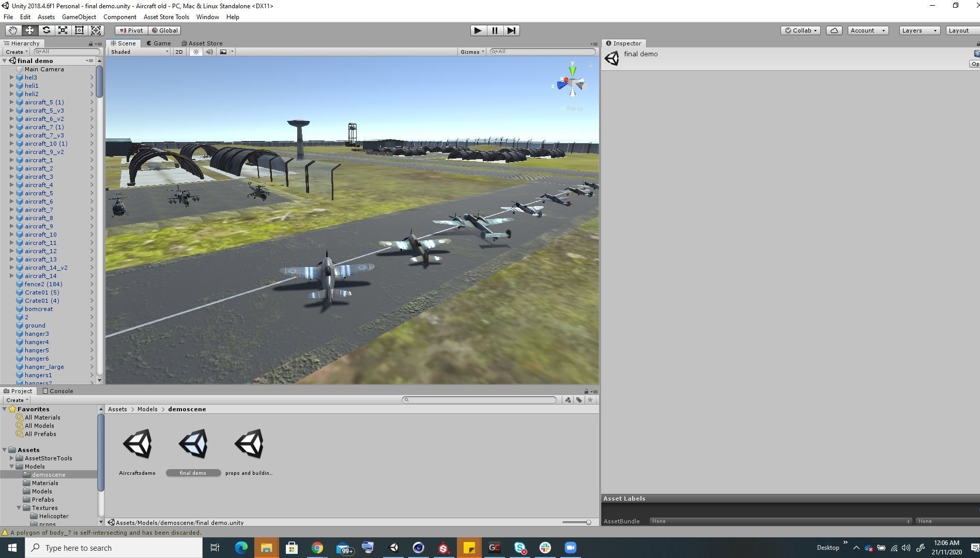Open Unity from the taskbar
Screen dimensions: 980x558
pos(393,548)
